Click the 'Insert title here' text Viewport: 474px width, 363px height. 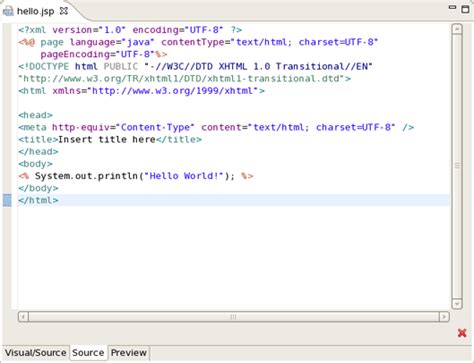[x=107, y=139]
